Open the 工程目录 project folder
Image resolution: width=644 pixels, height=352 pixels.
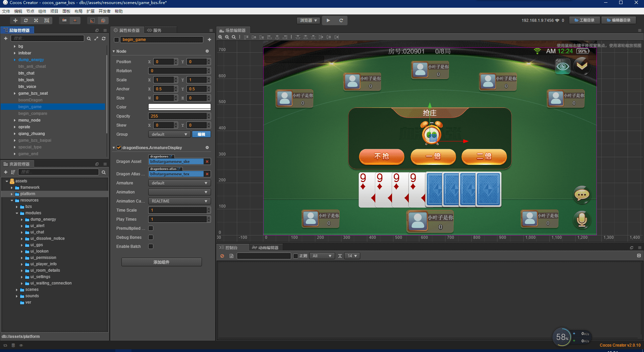[585, 20]
